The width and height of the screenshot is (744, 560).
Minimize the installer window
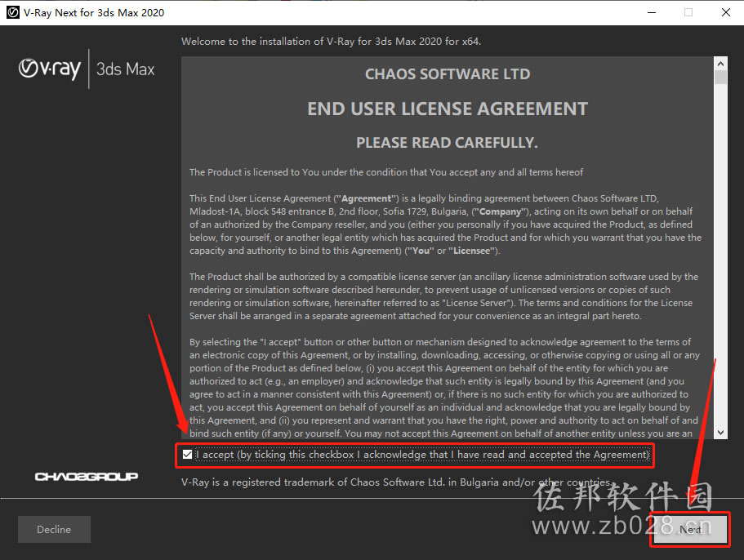tap(652, 13)
